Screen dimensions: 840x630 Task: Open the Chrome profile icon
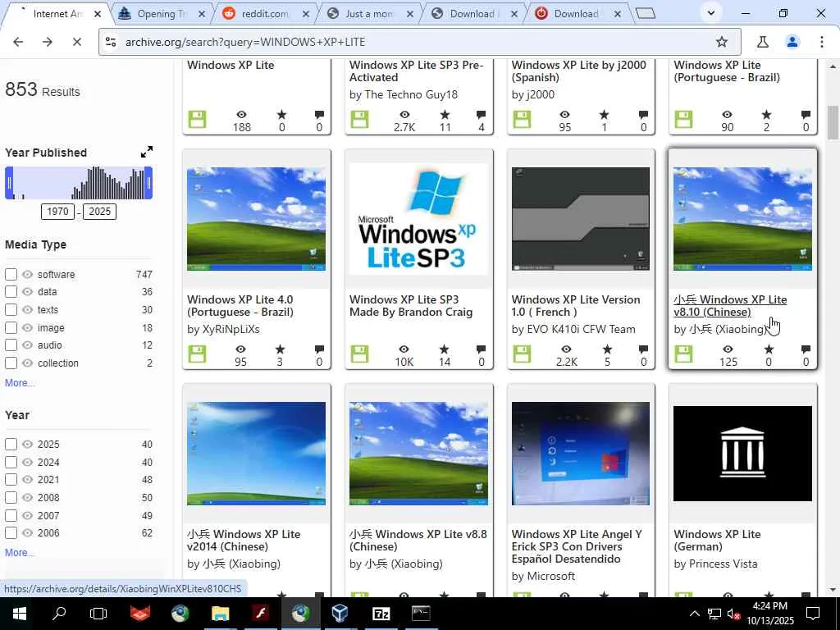792,42
